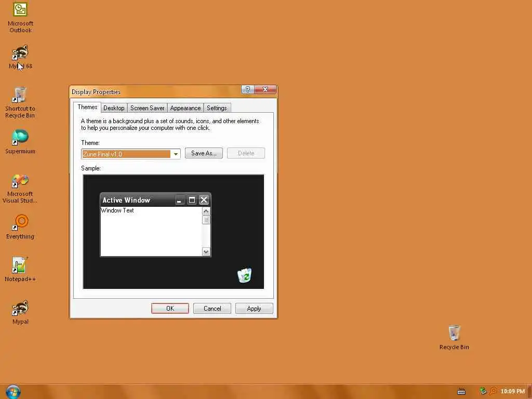532x399 pixels.
Task: Select the Supermium desktop icon
Action: (x=20, y=142)
